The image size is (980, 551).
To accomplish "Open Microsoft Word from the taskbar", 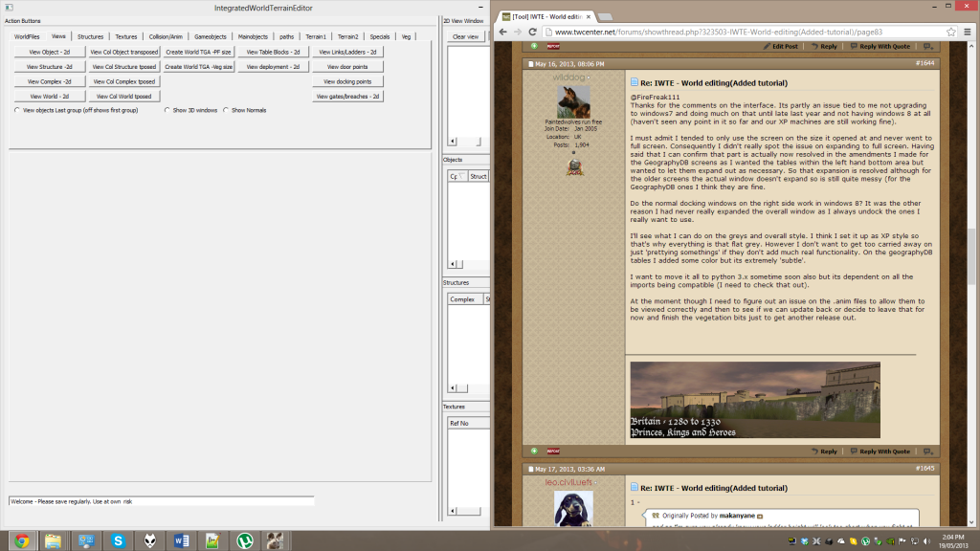I will tap(181, 540).
